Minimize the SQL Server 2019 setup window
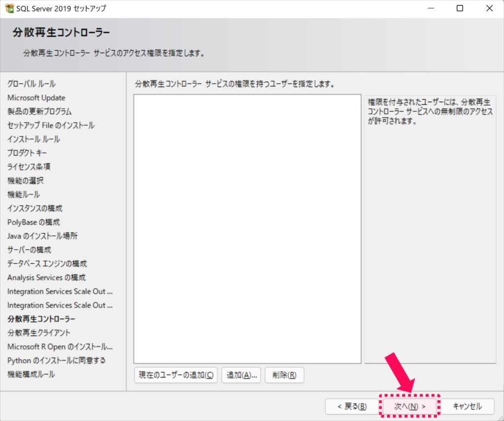 pyautogui.click(x=431, y=8)
